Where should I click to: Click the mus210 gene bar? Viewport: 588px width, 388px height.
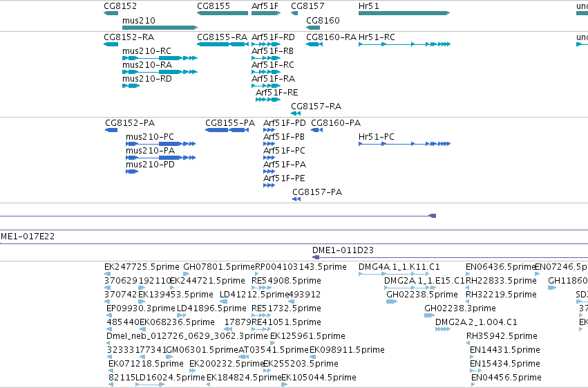160,28
